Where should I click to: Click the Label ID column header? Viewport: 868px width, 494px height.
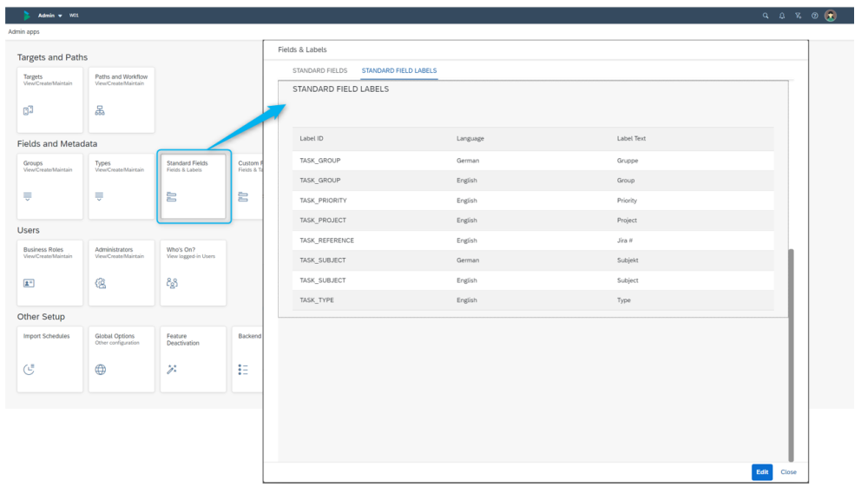[x=312, y=138]
